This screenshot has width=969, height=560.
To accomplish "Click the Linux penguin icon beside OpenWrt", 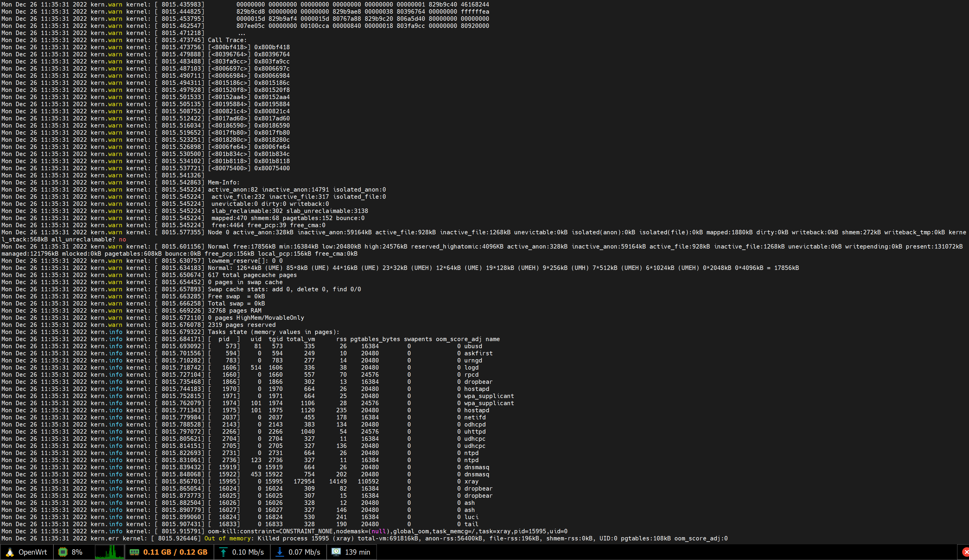I will [x=10, y=552].
